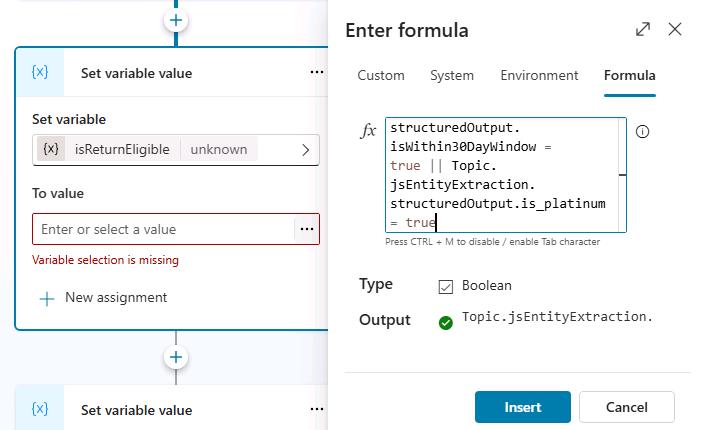
Task: Click the Cancel button
Action: [x=626, y=407]
